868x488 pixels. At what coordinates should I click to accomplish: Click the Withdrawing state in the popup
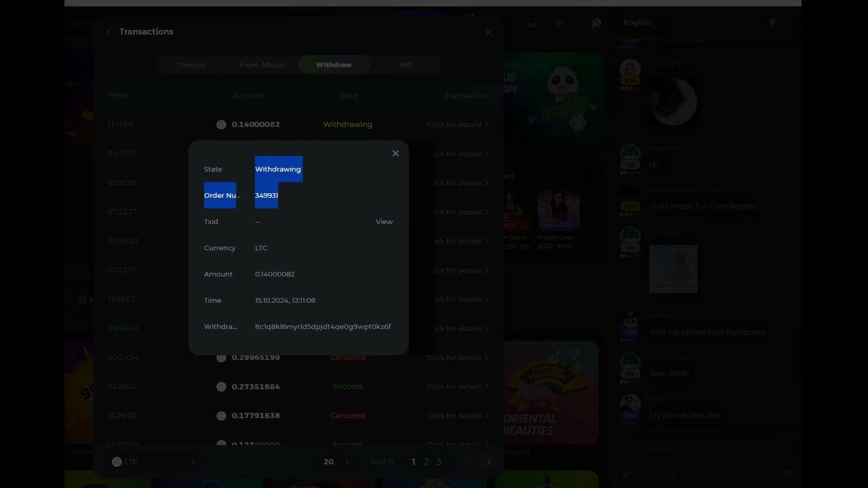pos(278,169)
